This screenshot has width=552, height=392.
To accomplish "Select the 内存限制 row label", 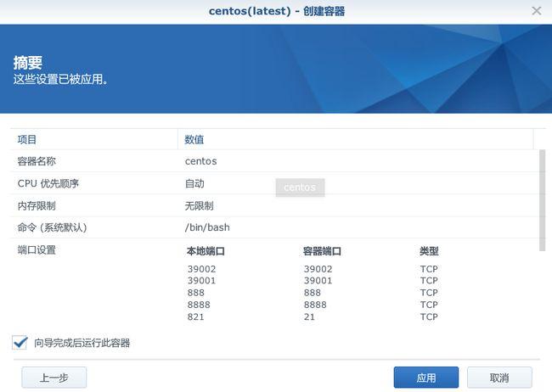I will (x=37, y=205).
